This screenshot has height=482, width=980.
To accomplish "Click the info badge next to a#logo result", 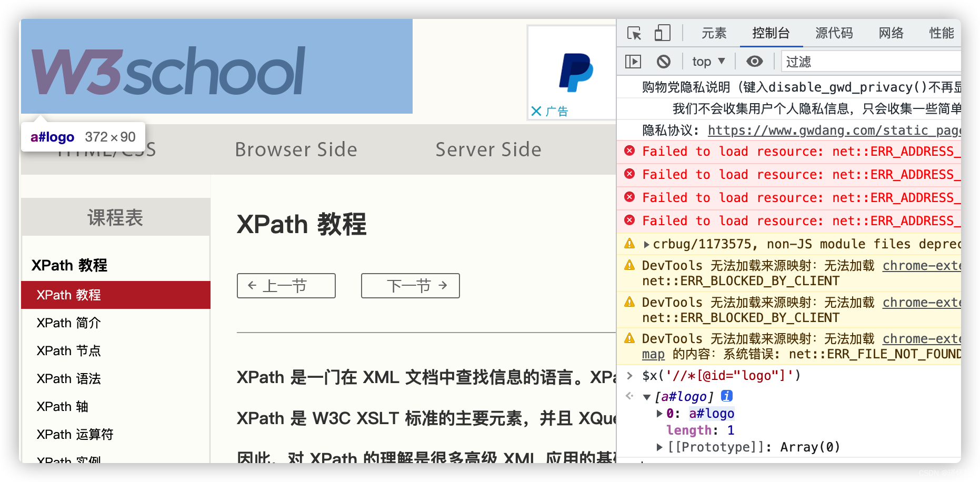I will coord(727,396).
